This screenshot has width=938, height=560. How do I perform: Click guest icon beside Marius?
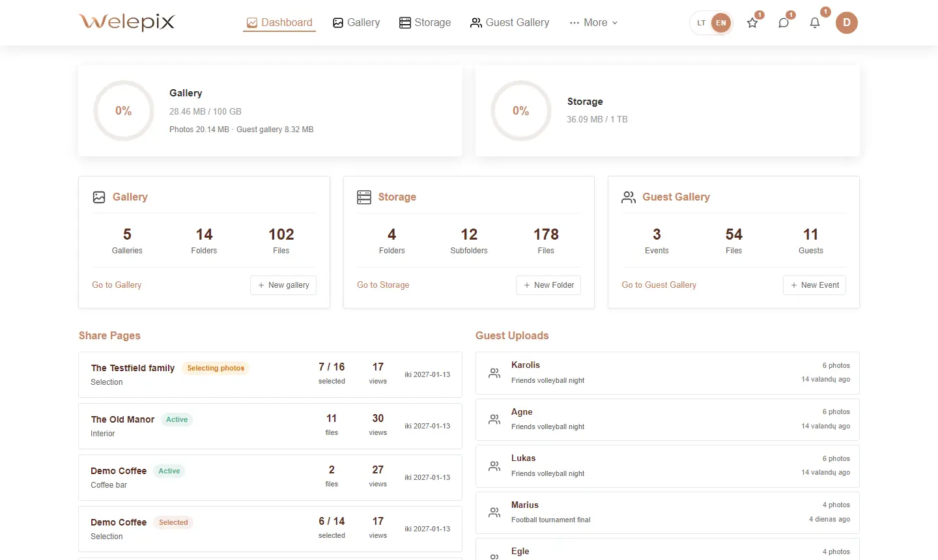point(494,512)
